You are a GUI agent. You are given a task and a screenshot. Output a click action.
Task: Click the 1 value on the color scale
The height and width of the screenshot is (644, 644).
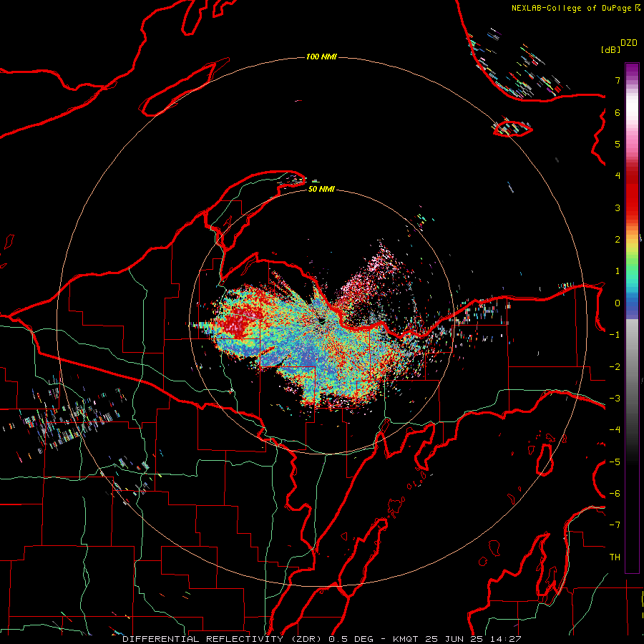point(618,271)
